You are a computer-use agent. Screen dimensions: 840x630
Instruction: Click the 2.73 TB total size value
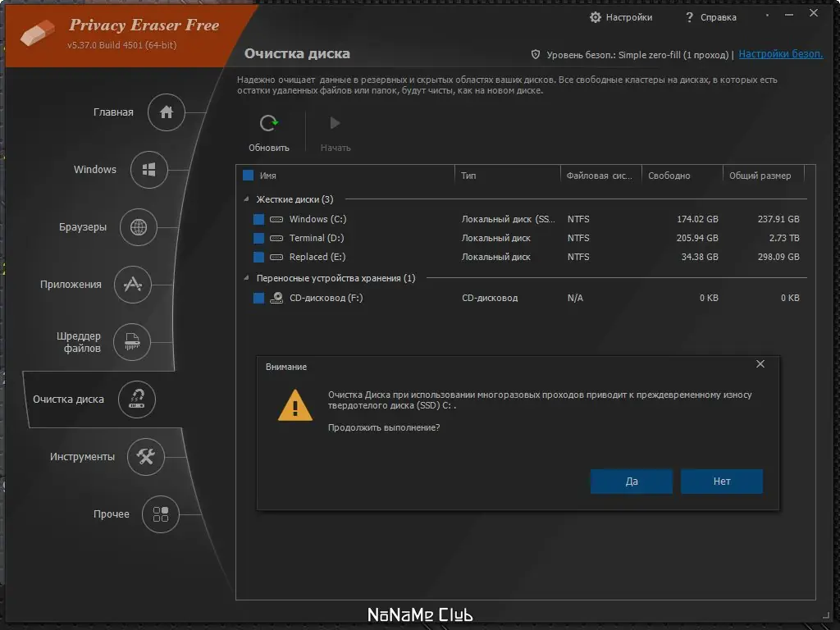click(784, 238)
